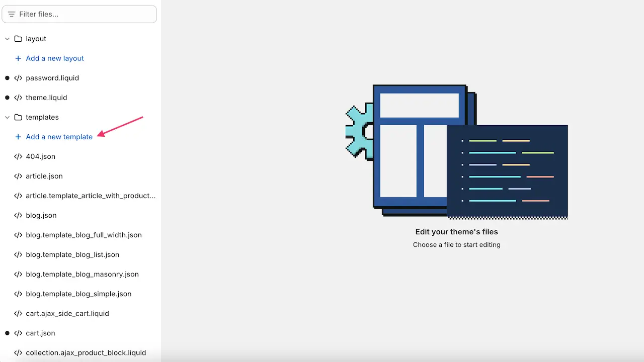Click the filter icon in the search bar
The height and width of the screenshot is (362, 644).
point(11,14)
